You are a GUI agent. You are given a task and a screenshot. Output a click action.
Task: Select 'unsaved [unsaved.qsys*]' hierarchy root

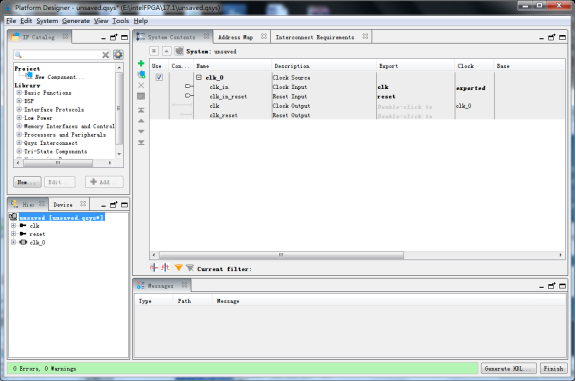pyautogui.click(x=62, y=218)
